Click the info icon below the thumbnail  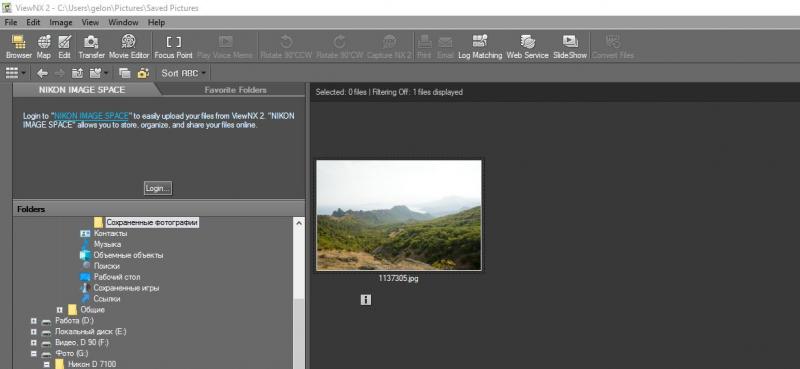[x=365, y=300]
